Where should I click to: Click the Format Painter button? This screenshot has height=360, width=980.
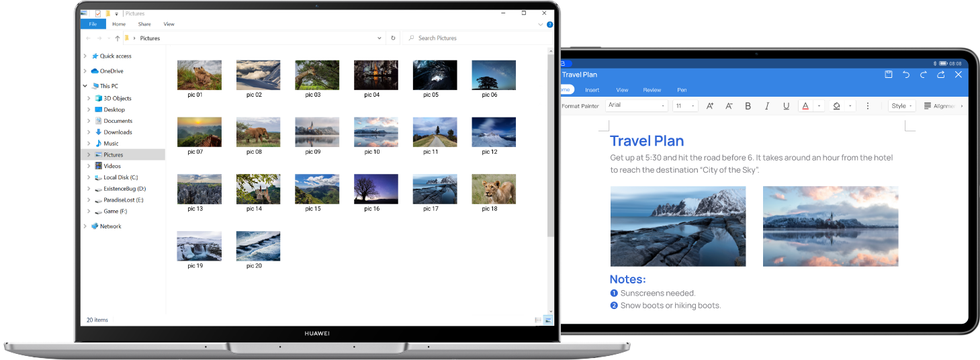[580, 106]
